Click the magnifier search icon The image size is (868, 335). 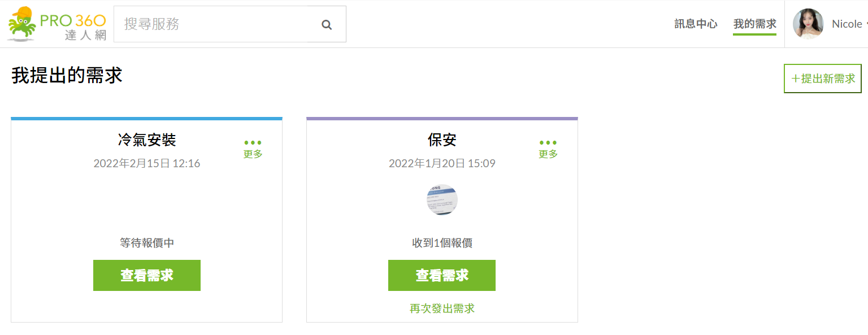coord(326,24)
